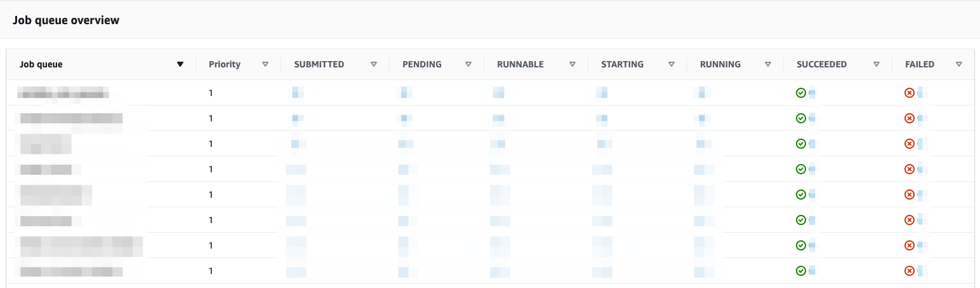Click the failed X icon in fourth row
The width and height of the screenshot is (980, 288).
(x=909, y=169)
